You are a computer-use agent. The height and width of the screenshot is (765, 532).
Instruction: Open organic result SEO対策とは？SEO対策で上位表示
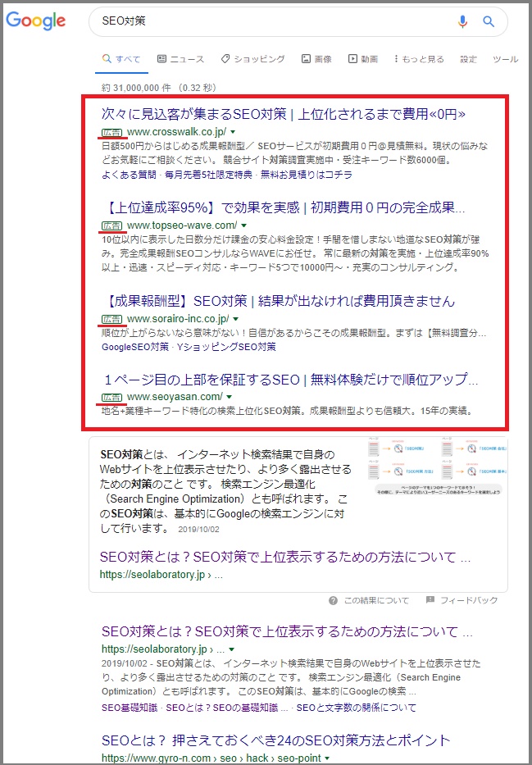(287, 632)
